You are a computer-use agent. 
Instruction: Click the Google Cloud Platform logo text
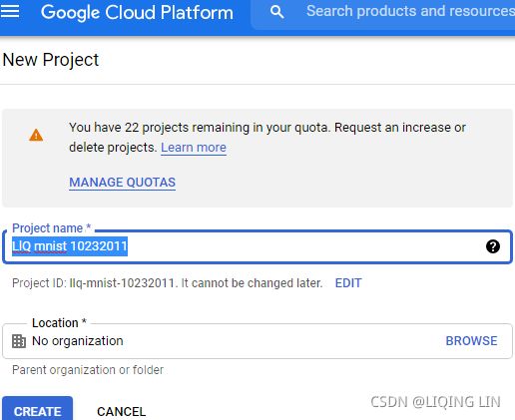tap(137, 13)
